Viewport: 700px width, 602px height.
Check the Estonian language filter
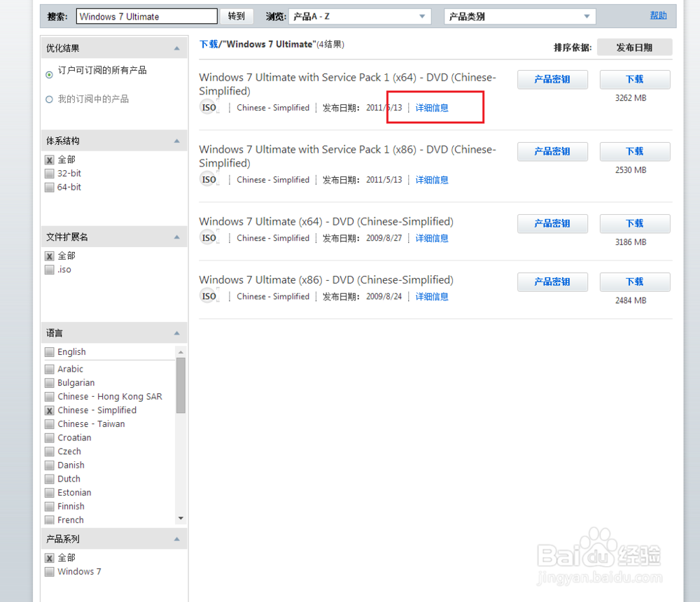point(50,493)
